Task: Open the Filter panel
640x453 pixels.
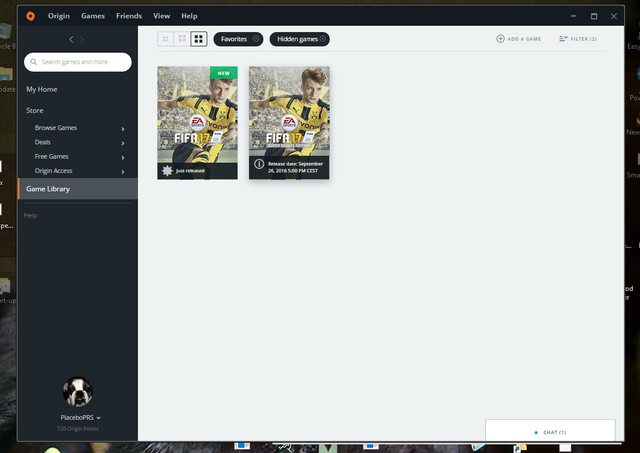Action: (578, 39)
